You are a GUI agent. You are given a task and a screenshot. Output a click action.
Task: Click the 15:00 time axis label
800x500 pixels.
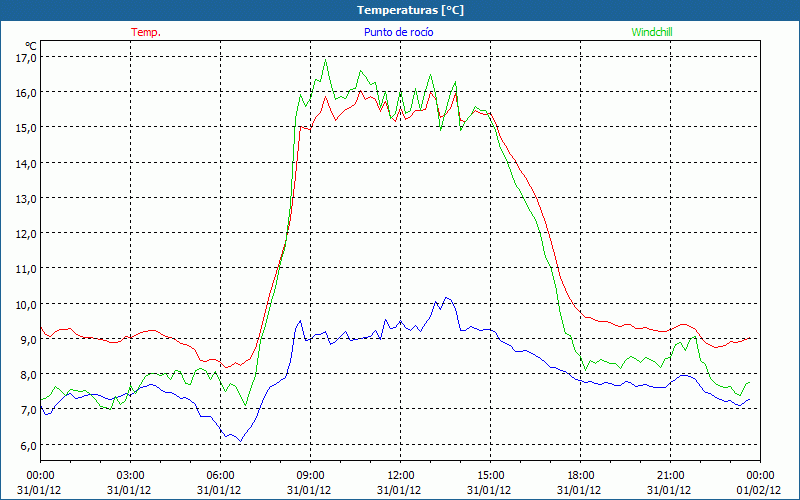point(491,476)
